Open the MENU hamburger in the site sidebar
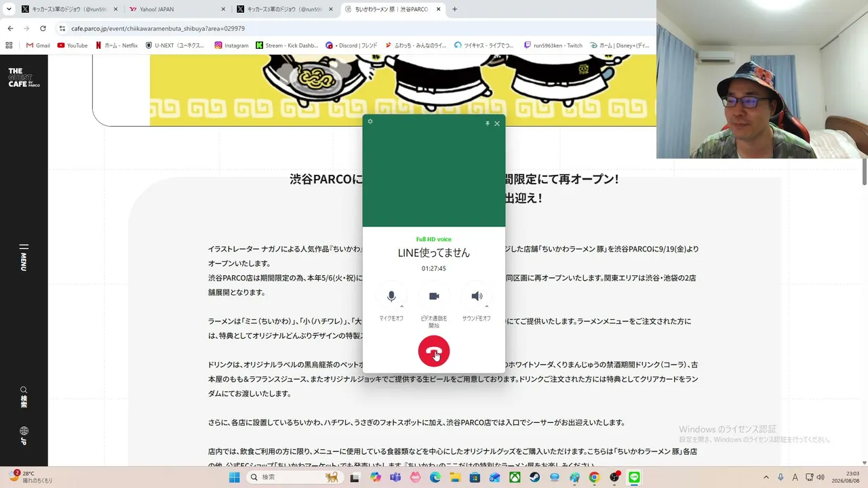 [x=24, y=257]
